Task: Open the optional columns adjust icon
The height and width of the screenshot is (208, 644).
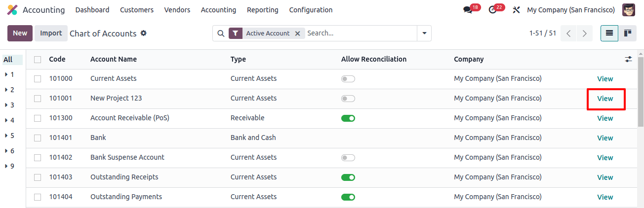Action: pos(628,59)
